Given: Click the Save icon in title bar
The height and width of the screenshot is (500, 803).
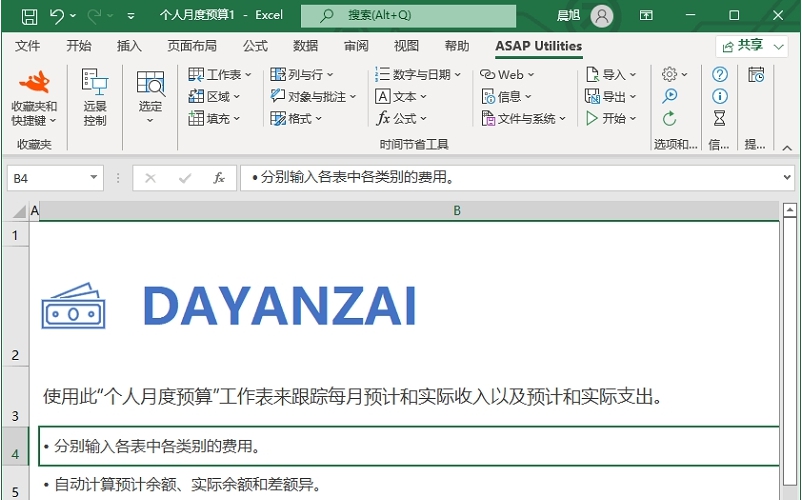Looking at the screenshot, I should click(29, 16).
